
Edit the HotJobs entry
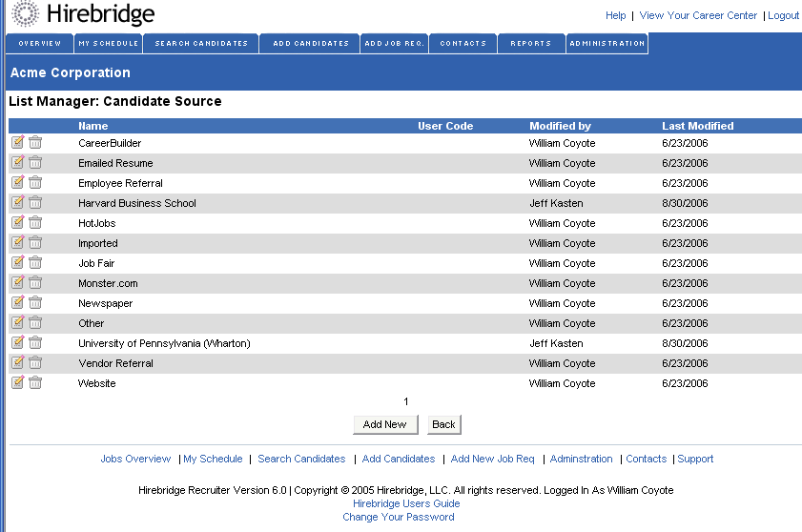tap(18, 222)
